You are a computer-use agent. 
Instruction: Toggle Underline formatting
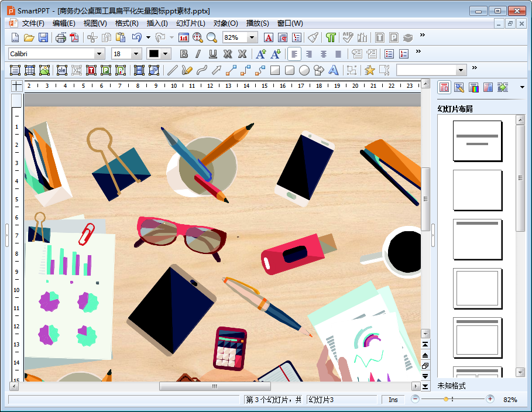pos(212,54)
